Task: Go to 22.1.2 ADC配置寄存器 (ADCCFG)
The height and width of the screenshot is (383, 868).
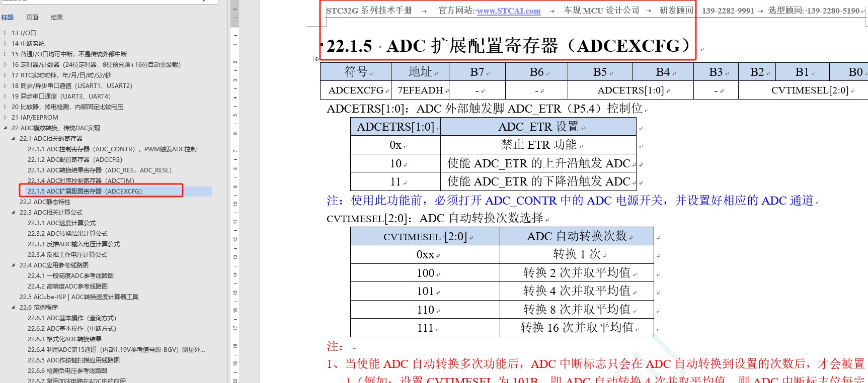Action: click(x=75, y=160)
